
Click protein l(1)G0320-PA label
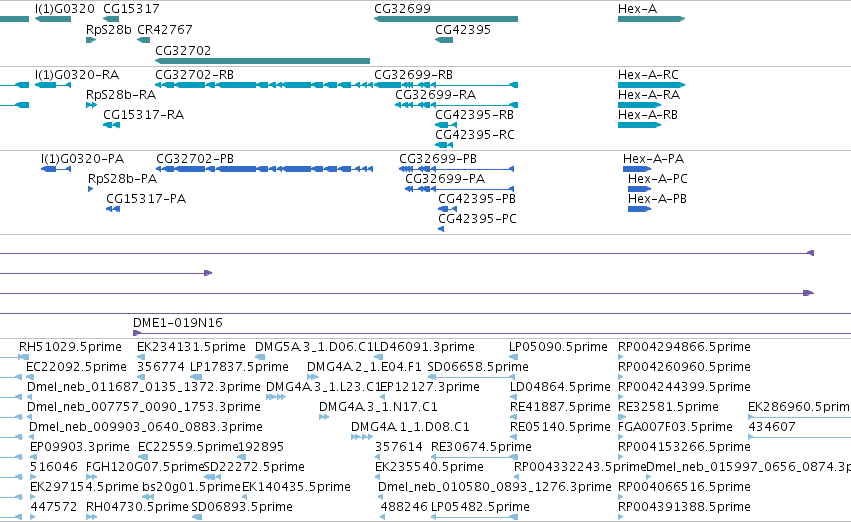point(82,158)
